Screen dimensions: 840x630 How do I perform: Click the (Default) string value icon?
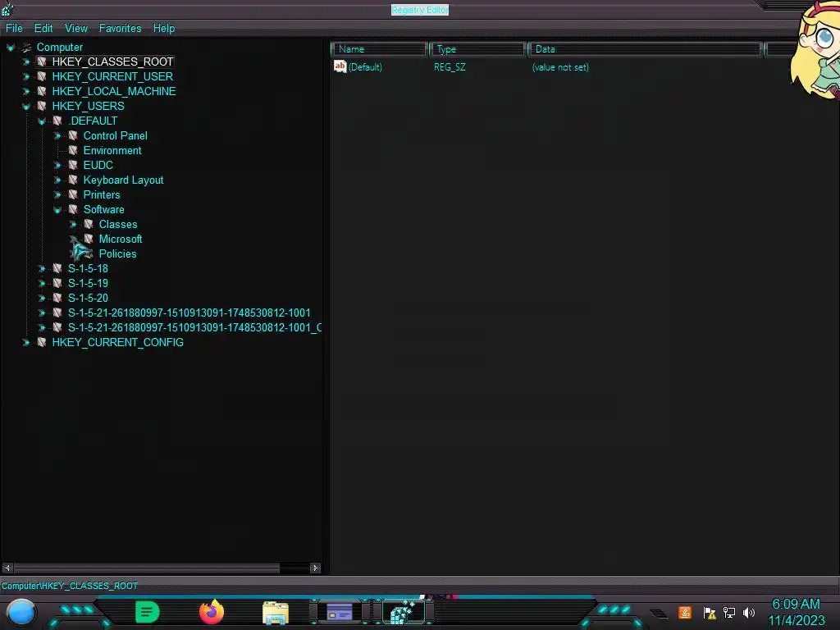click(340, 66)
